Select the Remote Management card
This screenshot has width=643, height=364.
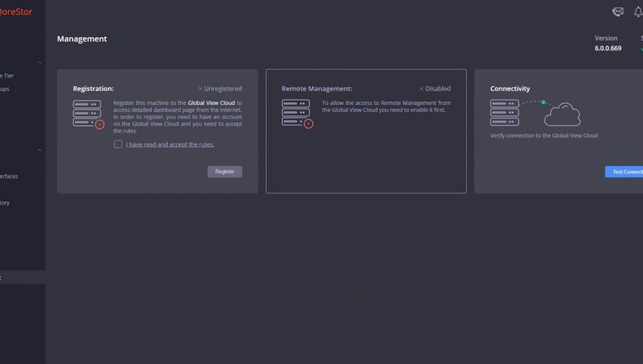click(x=366, y=131)
